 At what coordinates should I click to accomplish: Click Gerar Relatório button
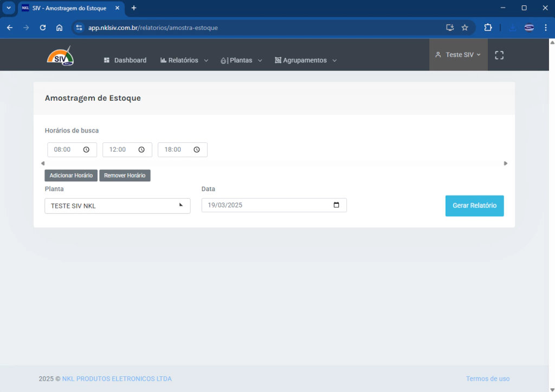pos(474,206)
